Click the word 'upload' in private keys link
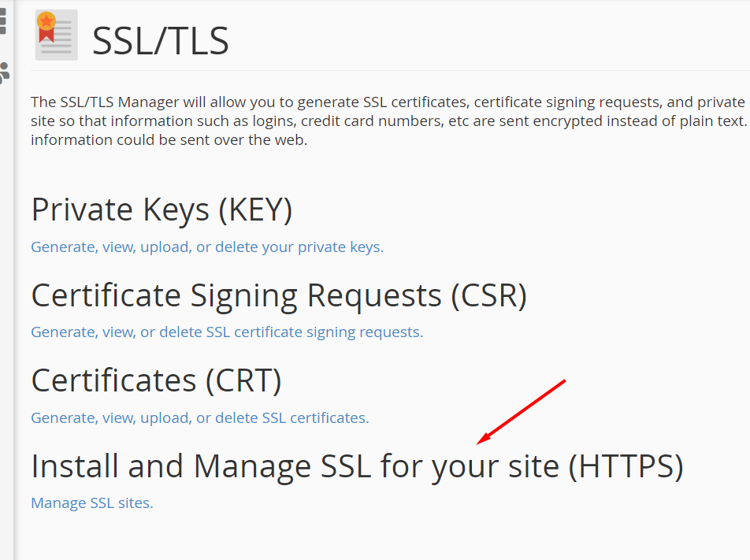This screenshot has height=560, width=750. [x=164, y=247]
